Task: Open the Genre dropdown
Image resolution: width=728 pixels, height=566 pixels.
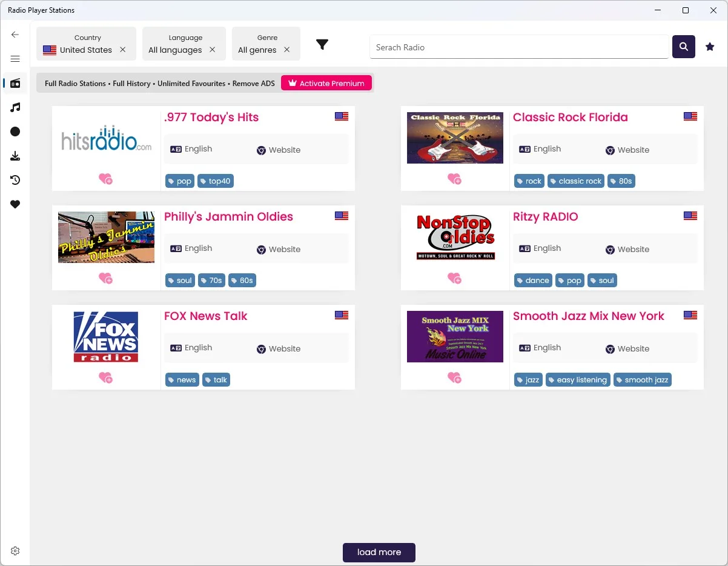Action: pyautogui.click(x=266, y=44)
